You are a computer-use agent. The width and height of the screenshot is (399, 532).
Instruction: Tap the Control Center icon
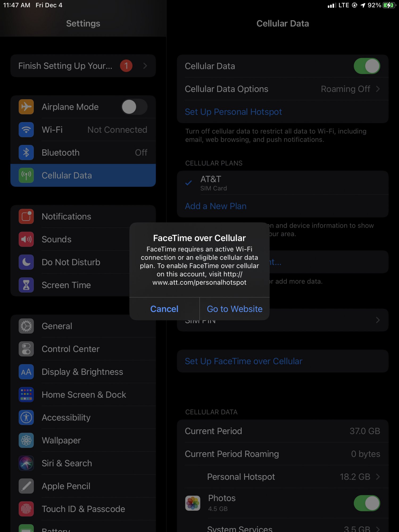(26, 349)
